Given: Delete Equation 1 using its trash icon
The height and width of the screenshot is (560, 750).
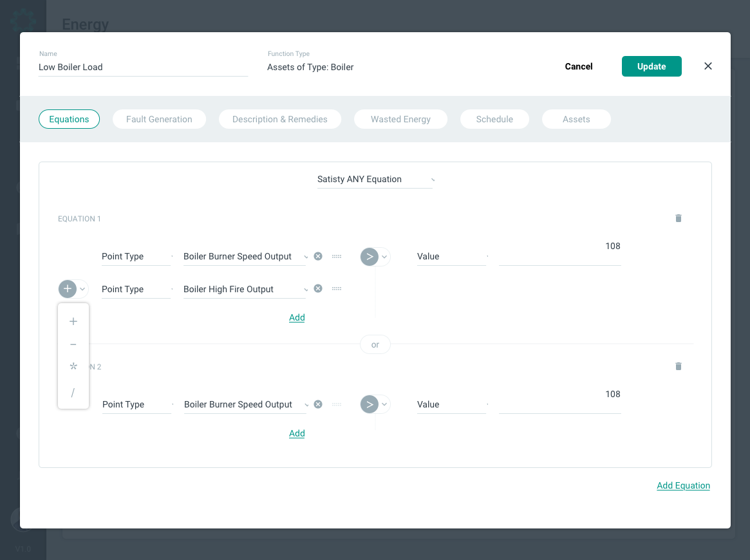Looking at the screenshot, I should coord(678,218).
